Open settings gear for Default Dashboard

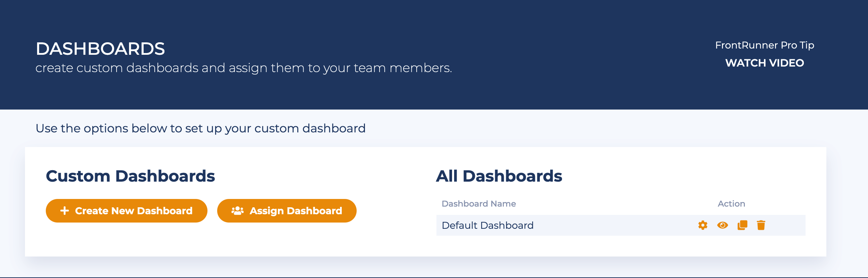point(703,225)
